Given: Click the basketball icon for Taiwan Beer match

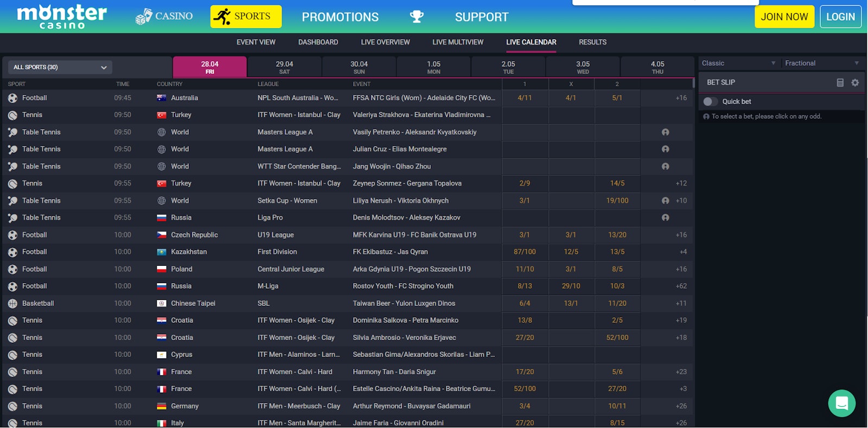Looking at the screenshot, I should (12, 304).
